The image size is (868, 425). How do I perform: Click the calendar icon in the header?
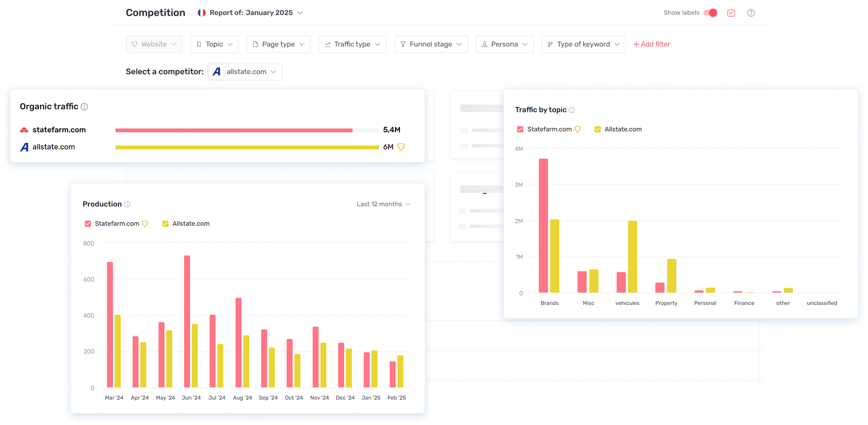pyautogui.click(x=731, y=13)
